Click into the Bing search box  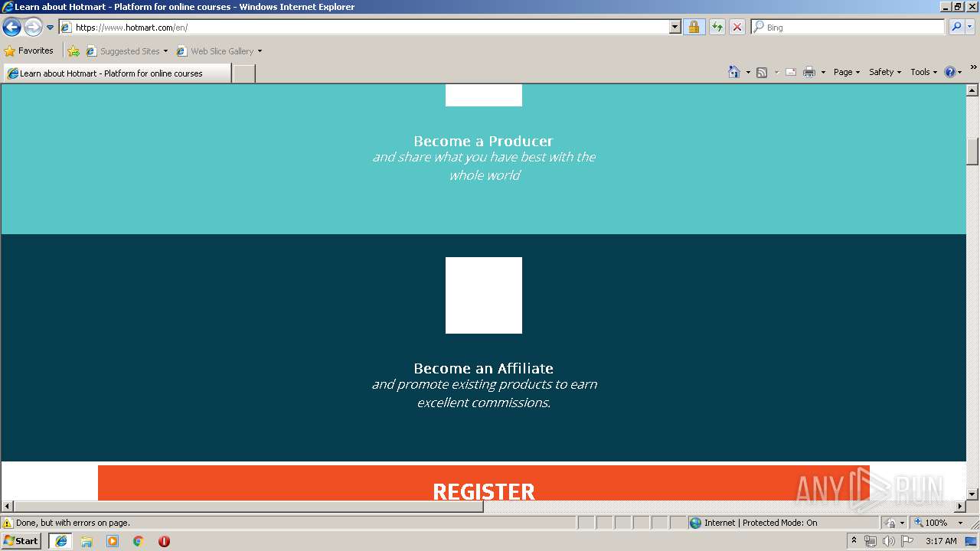848,28
